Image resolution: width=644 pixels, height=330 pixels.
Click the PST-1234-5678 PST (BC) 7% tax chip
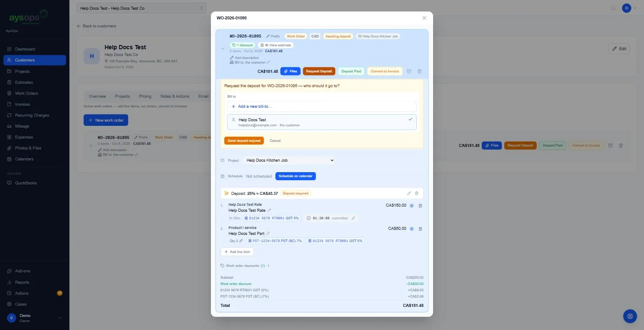tap(275, 241)
